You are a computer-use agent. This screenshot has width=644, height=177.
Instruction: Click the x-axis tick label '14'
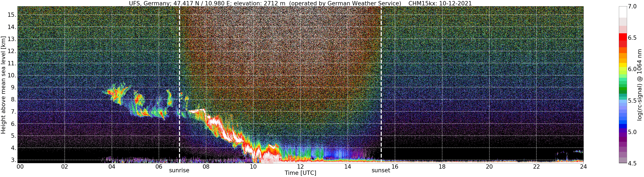point(347,166)
